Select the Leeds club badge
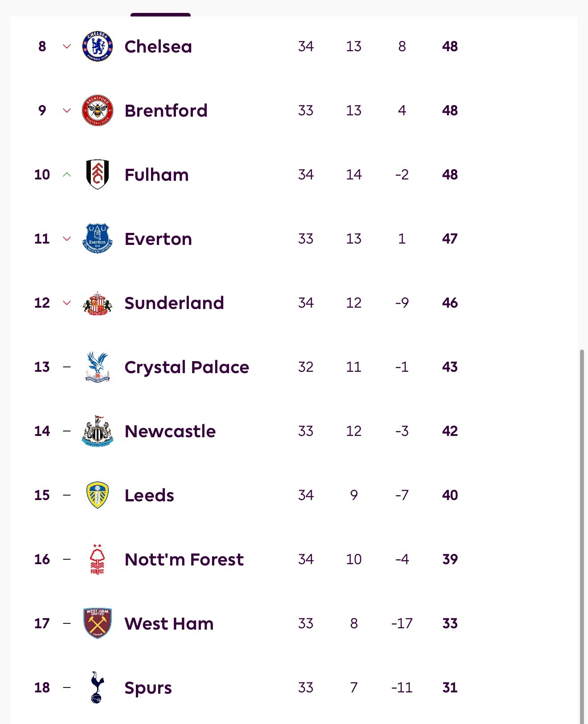The width and height of the screenshot is (588, 724). click(98, 495)
